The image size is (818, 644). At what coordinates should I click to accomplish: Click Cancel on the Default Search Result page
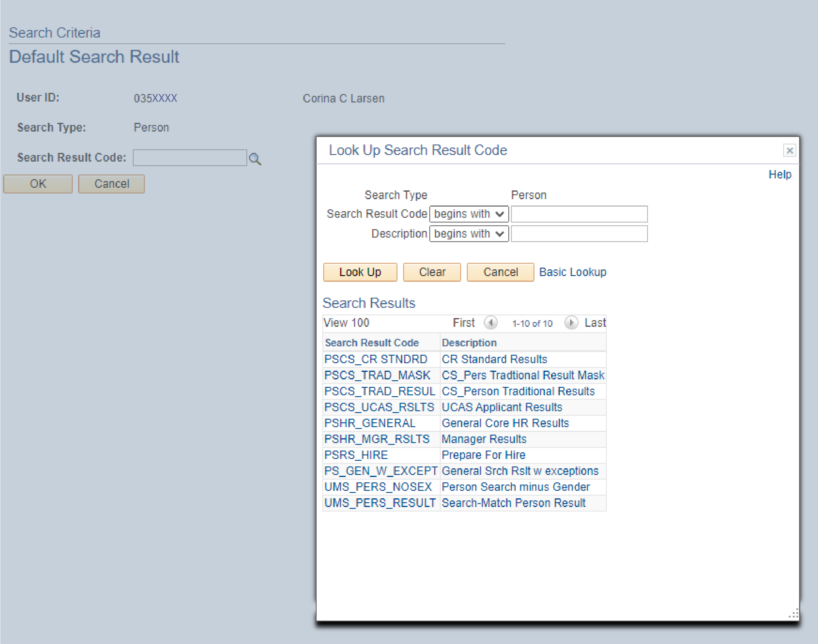click(112, 184)
